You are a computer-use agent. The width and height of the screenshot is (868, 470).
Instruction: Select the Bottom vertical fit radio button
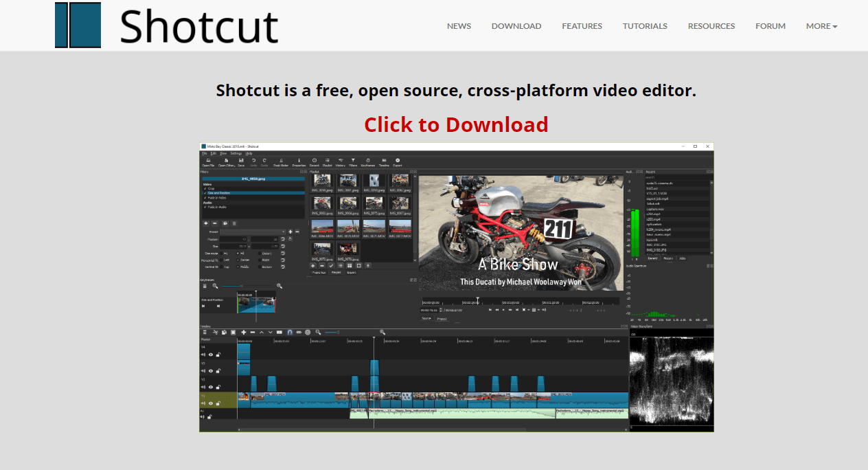tap(260, 267)
